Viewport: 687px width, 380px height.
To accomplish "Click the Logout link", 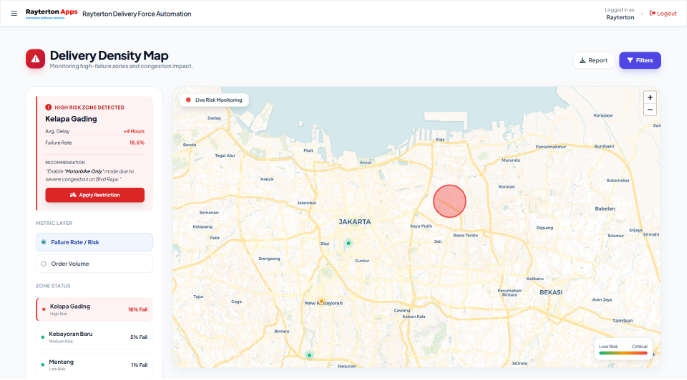I will pos(663,14).
